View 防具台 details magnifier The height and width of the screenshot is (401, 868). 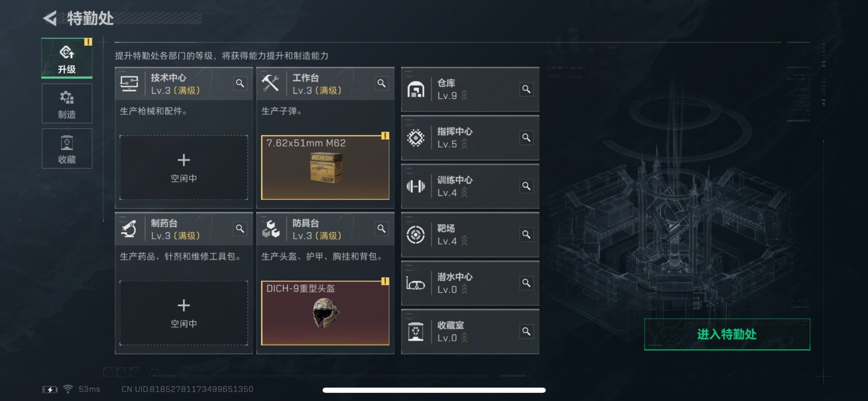(x=382, y=229)
